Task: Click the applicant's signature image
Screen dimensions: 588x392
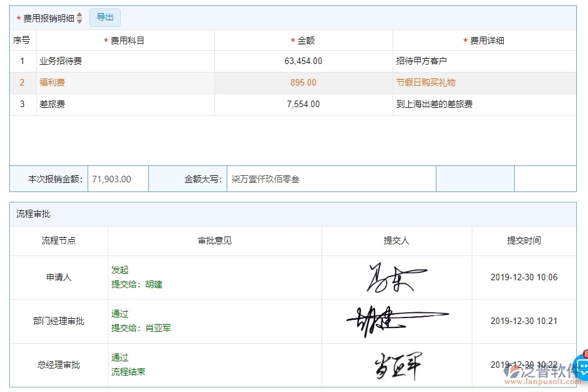Action: (x=396, y=277)
